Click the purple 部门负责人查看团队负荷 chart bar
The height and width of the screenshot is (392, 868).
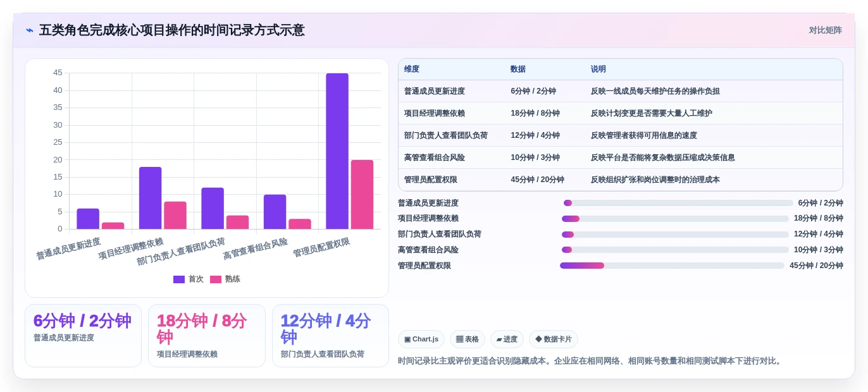point(213,209)
